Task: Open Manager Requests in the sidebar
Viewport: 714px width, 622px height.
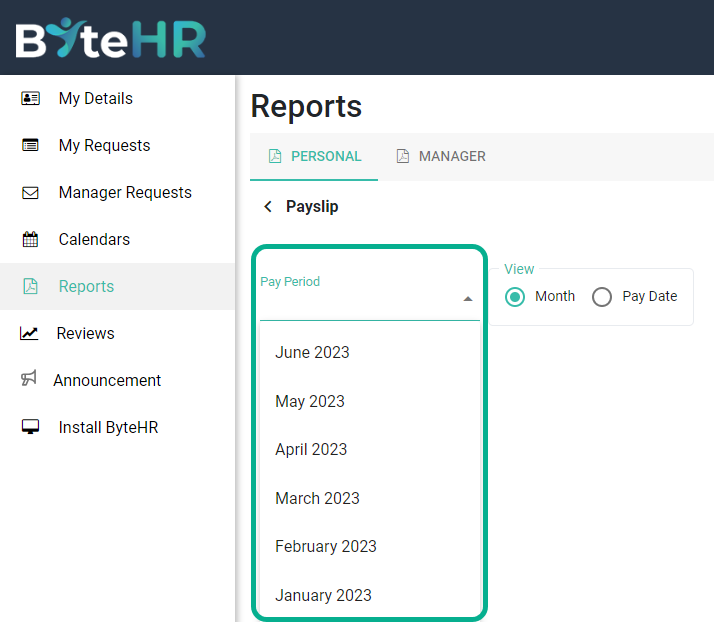Action: [x=117, y=193]
